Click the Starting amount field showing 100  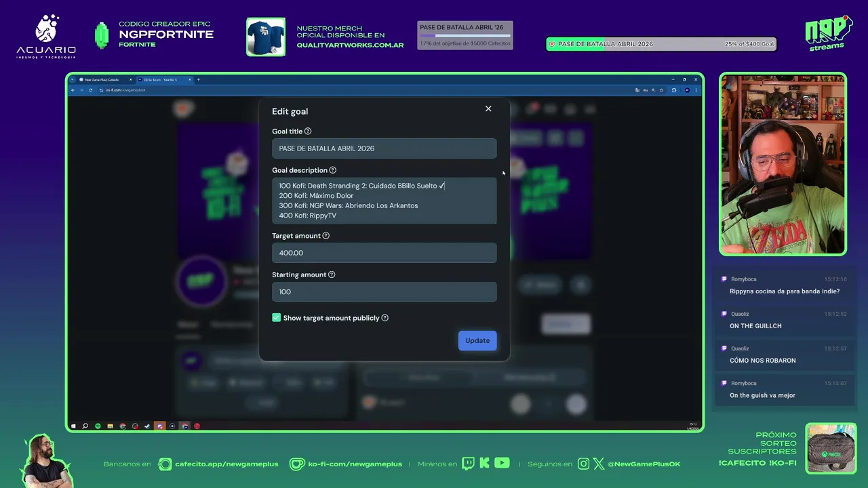pos(384,292)
